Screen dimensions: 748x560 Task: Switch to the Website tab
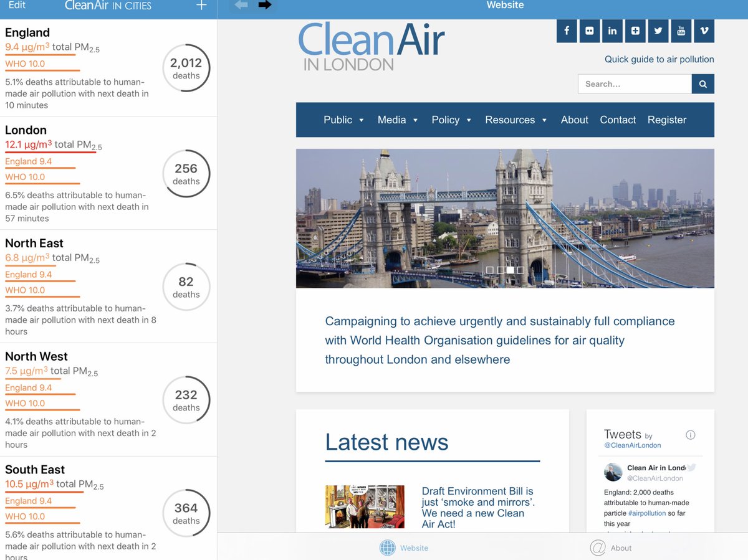[404, 548]
